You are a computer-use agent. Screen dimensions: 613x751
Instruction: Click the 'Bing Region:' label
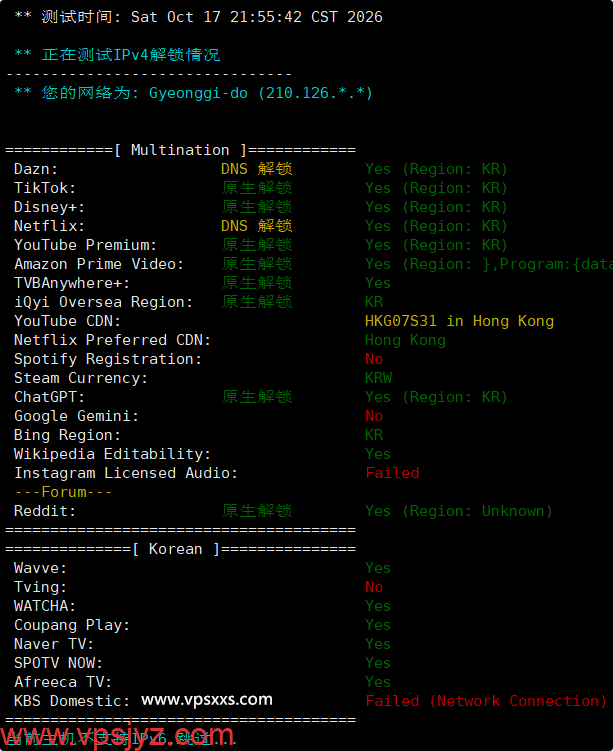pos(68,435)
